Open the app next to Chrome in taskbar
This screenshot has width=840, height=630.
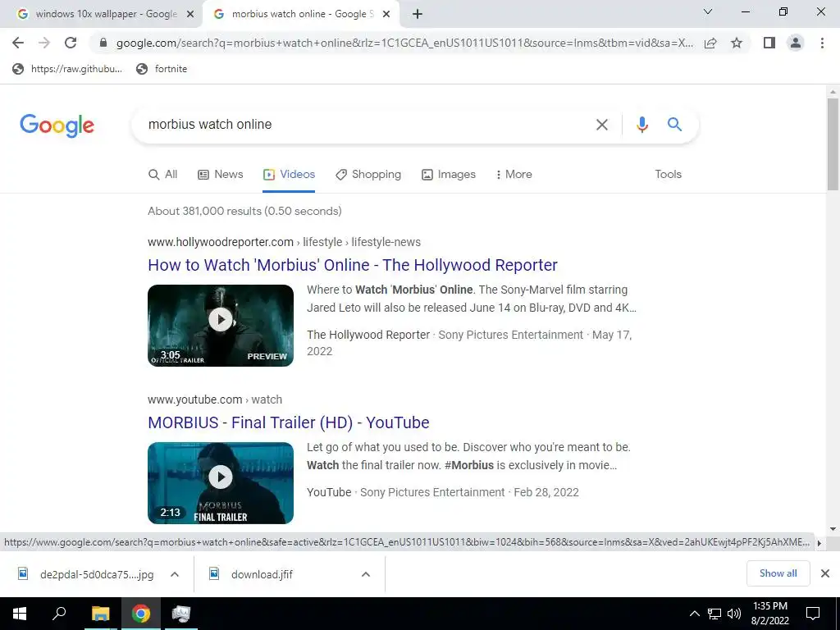[x=181, y=614]
